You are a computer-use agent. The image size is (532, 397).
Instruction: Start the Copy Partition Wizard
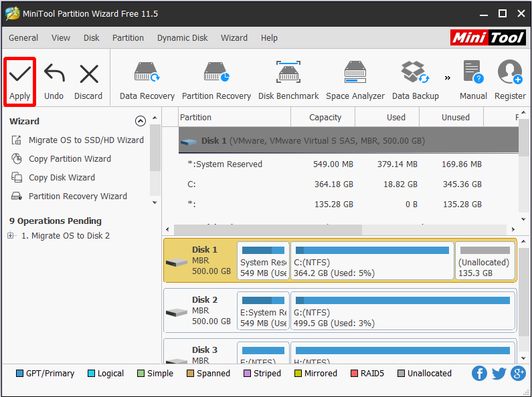pos(70,158)
